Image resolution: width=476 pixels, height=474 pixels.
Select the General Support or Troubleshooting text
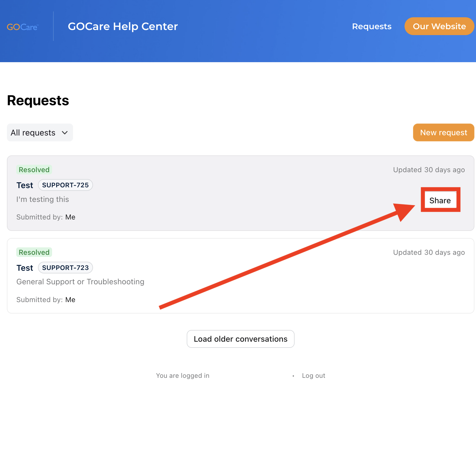click(x=80, y=282)
